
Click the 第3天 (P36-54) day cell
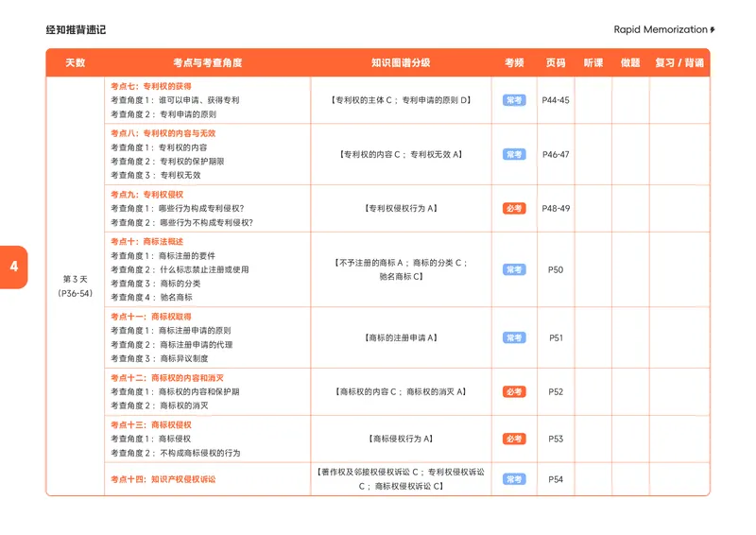76,286
